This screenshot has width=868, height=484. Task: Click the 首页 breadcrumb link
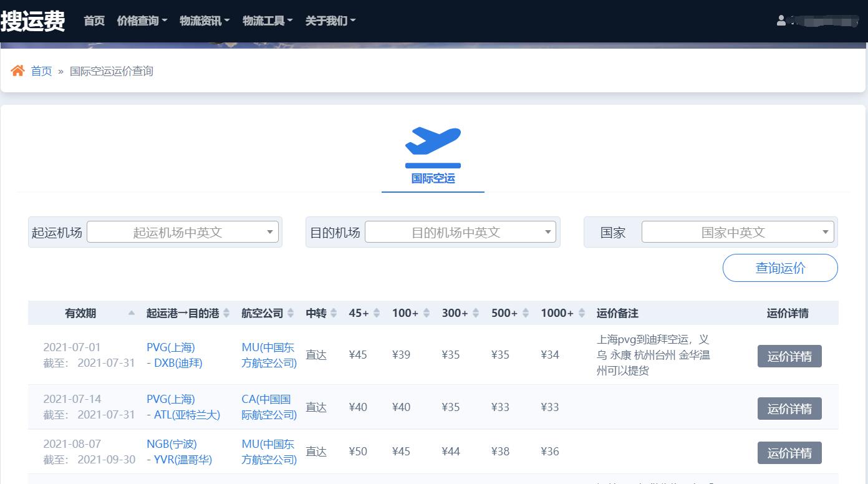pos(42,71)
